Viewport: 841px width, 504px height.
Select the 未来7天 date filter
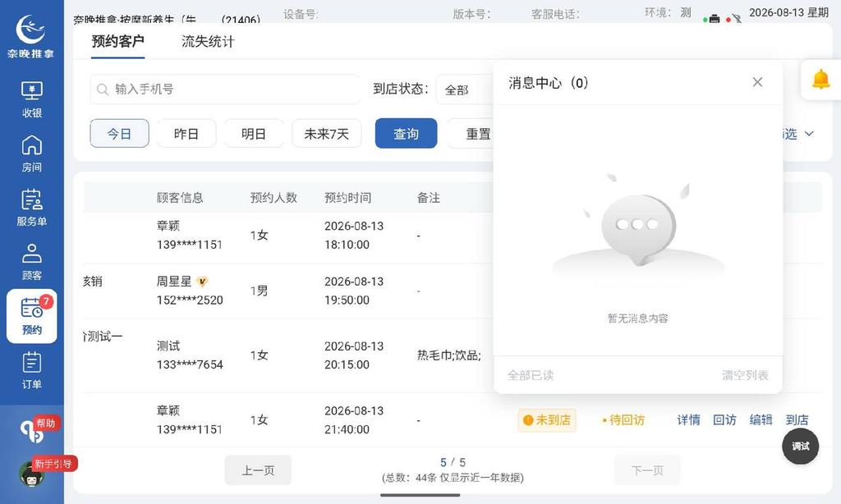point(327,134)
